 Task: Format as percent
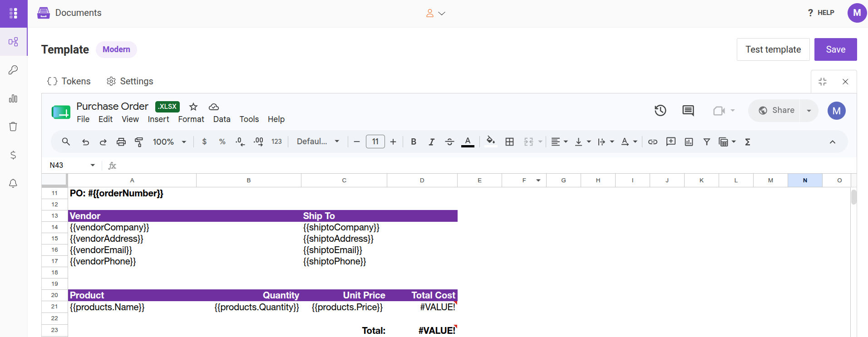click(222, 142)
